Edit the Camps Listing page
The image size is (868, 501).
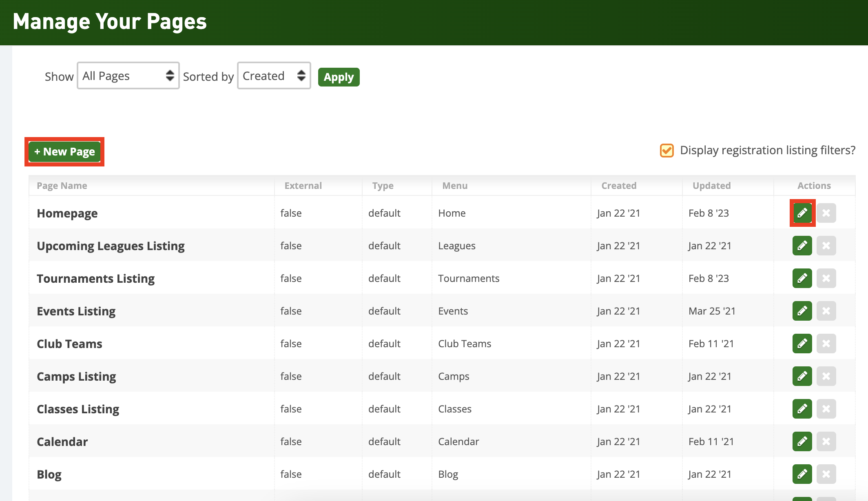802,376
